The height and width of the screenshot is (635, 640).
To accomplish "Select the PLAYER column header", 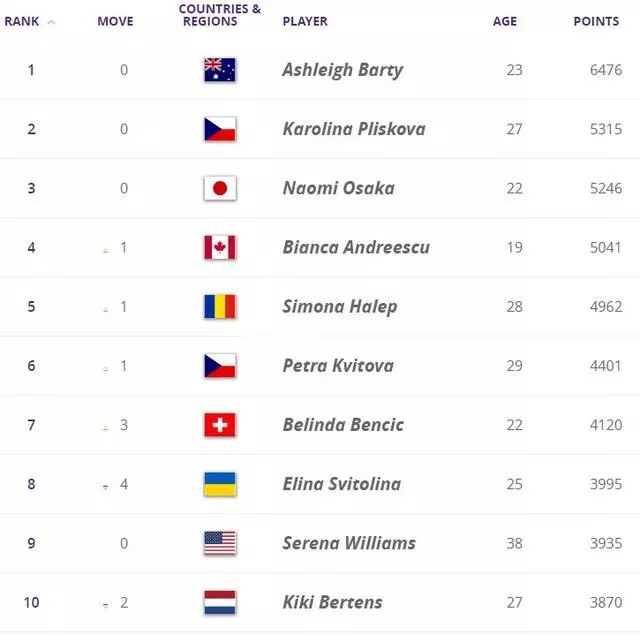I will (x=305, y=21).
